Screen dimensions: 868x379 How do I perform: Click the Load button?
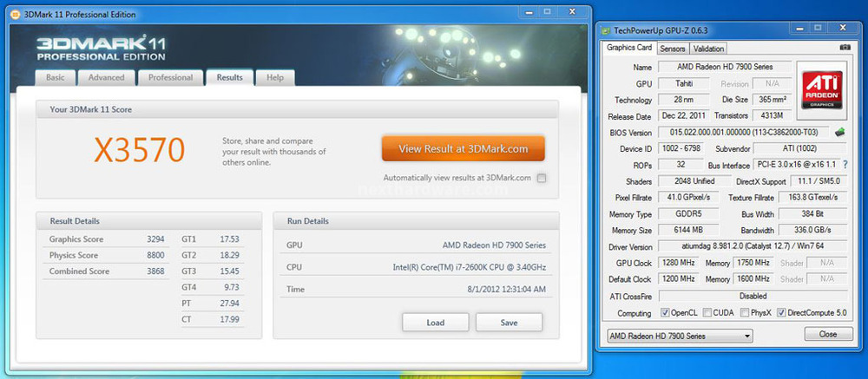click(435, 323)
